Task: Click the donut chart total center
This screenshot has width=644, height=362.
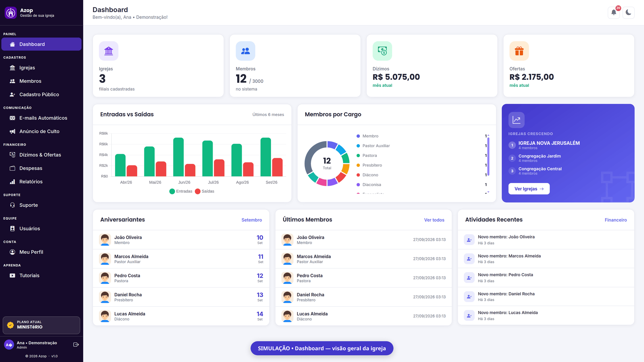Action: point(327,163)
